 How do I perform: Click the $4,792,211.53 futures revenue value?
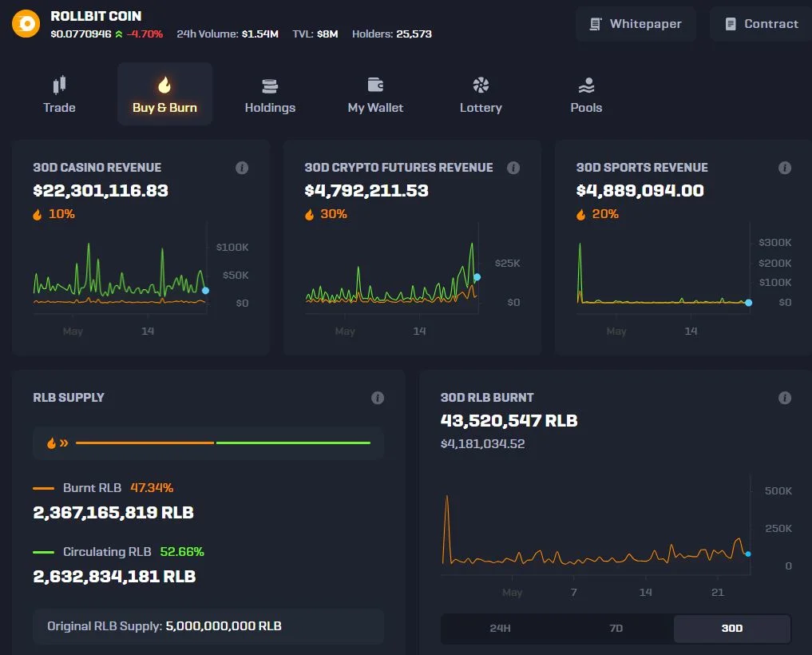point(366,191)
